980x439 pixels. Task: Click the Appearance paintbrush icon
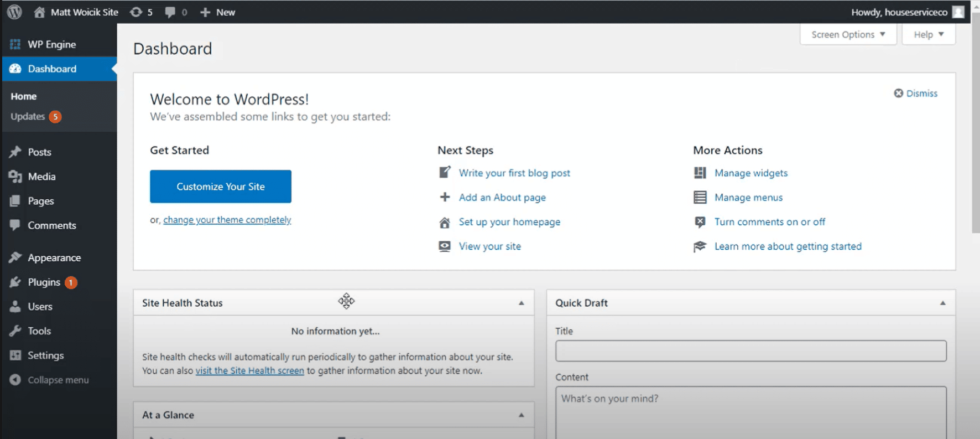(x=15, y=257)
